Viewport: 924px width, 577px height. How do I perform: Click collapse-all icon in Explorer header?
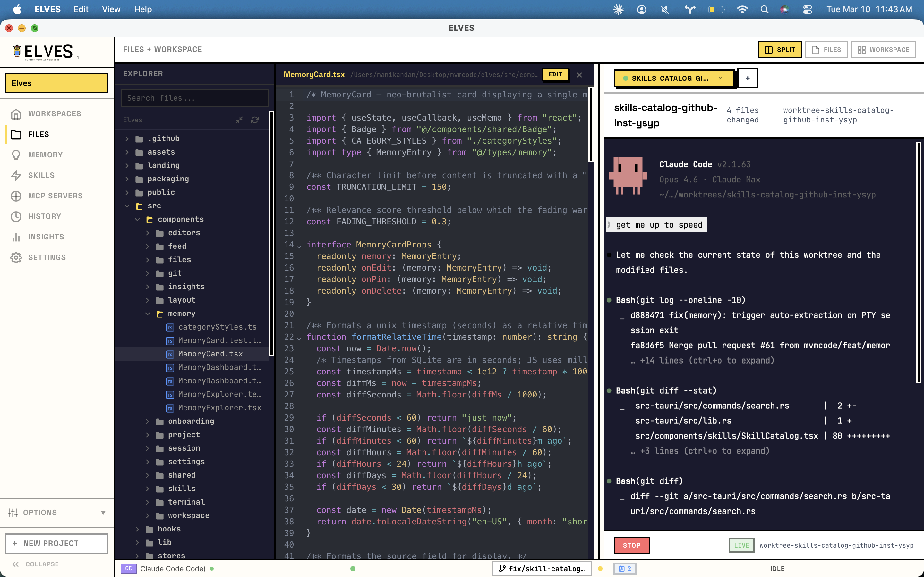click(239, 120)
